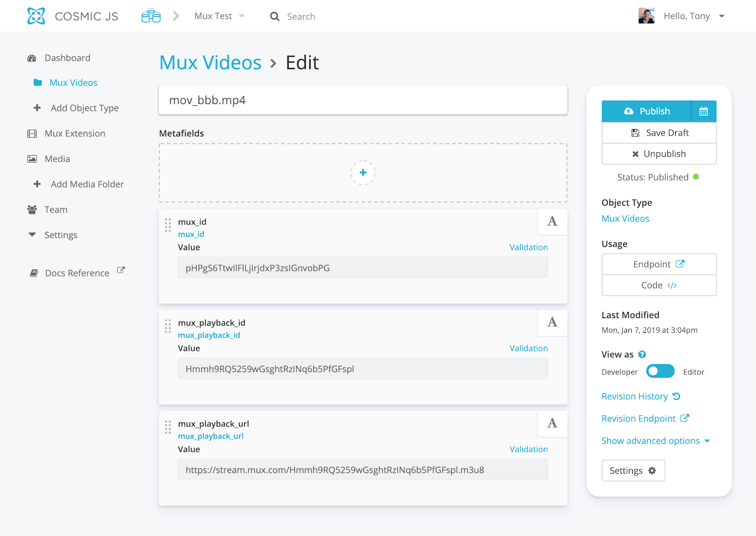Open Media in the sidebar
This screenshot has height=536, width=756.
pos(57,159)
